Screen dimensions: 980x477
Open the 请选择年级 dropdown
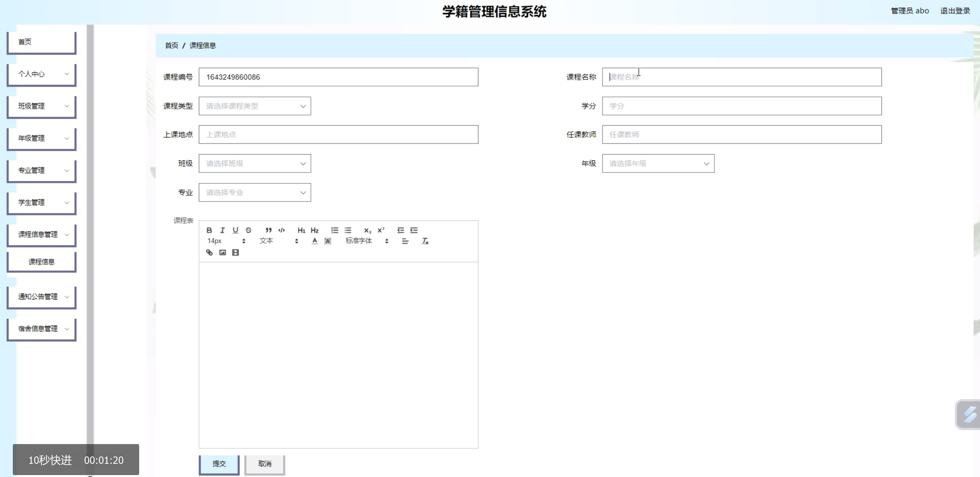658,164
